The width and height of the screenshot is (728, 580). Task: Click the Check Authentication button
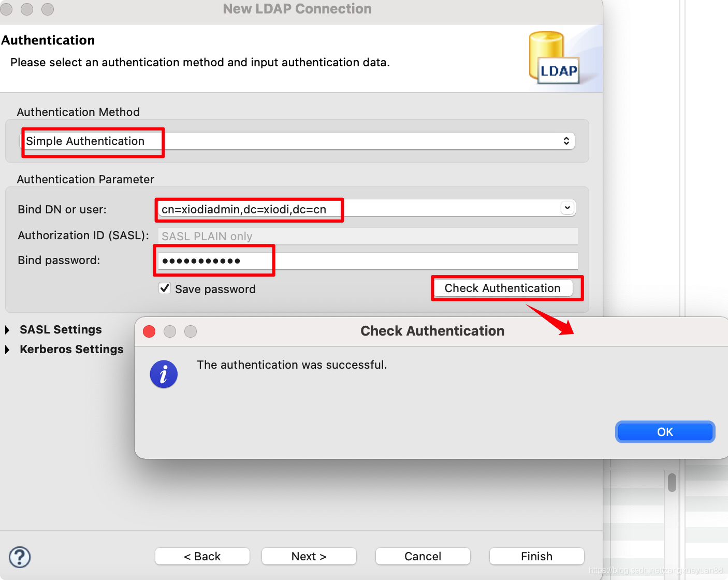pos(503,288)
